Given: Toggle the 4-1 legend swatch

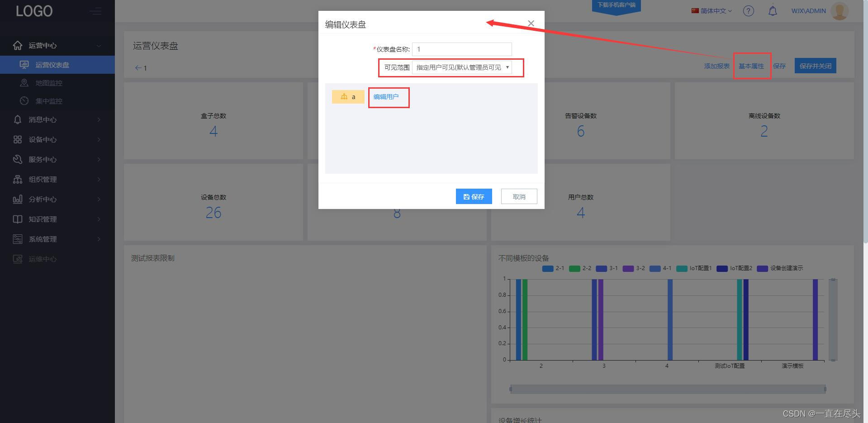Looking at the screenshot, I should point(655,268).
